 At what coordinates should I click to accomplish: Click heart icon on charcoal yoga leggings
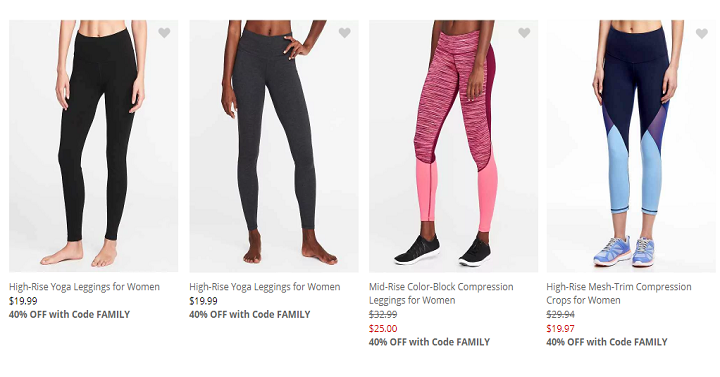tap(345, 33)
